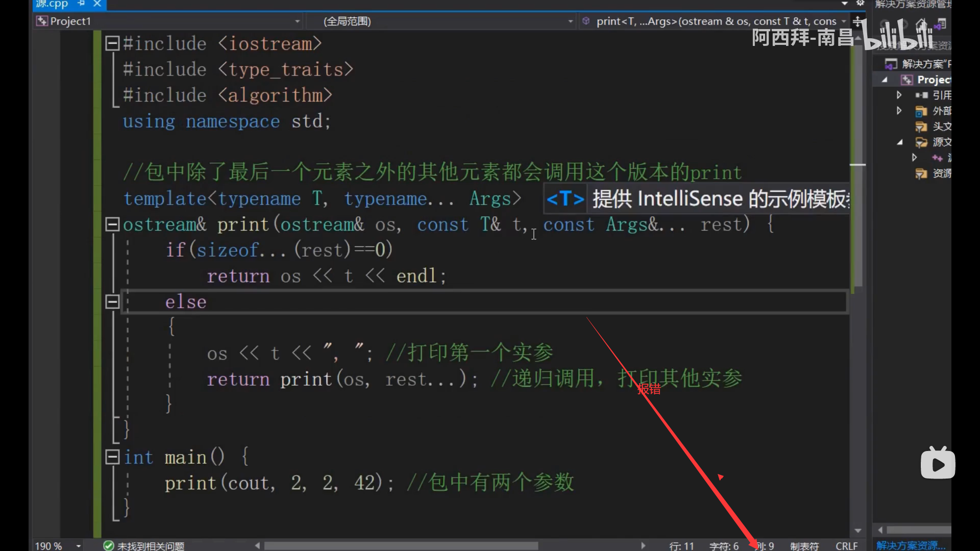
Task: Click the <T> IntelliSense template sample button
Action: pos(565,198)
